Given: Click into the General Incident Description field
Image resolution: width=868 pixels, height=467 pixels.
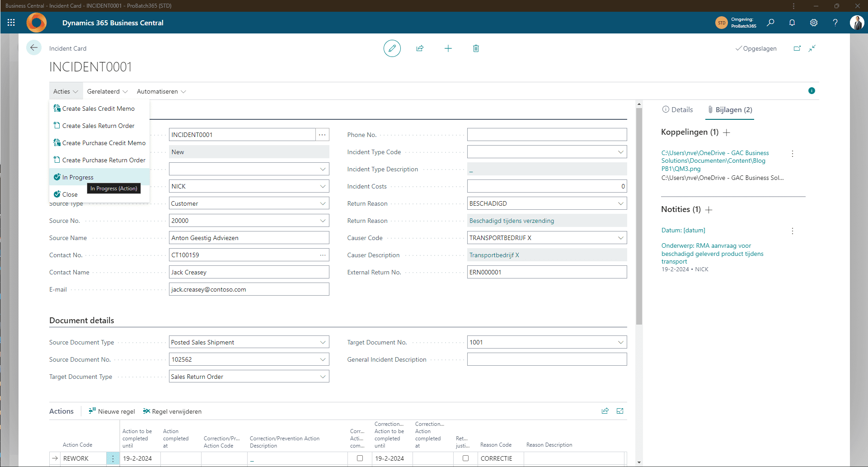Looking at the screenshot, I should (x=547, y=359).
